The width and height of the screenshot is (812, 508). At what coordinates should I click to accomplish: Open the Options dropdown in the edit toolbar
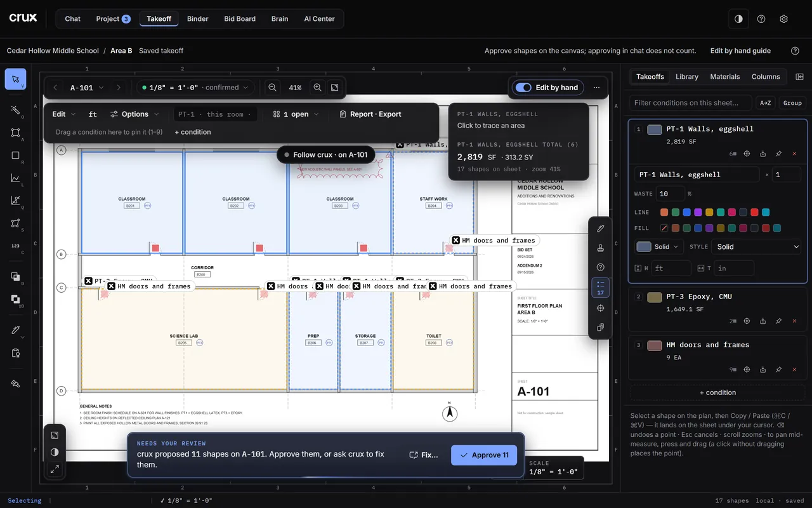[x=129, y=114]
